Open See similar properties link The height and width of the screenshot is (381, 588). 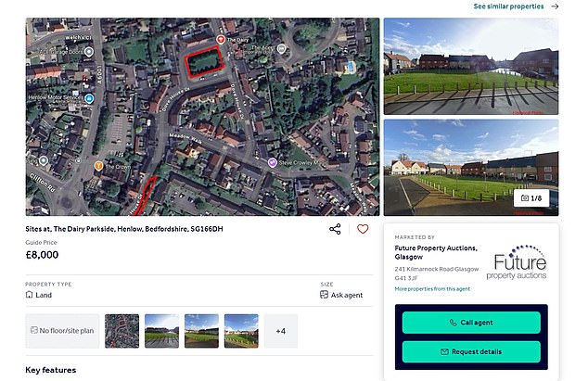(x=508, y=6)
